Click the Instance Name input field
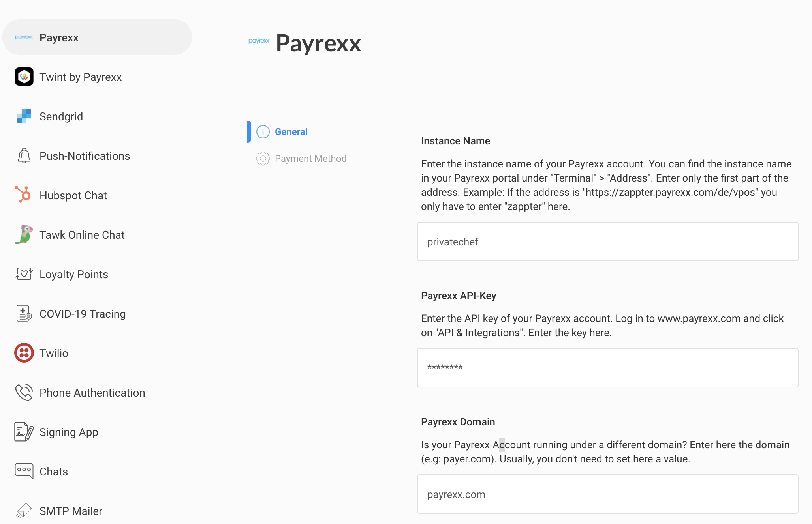This screenshot has width=812, height=524. 608,241
